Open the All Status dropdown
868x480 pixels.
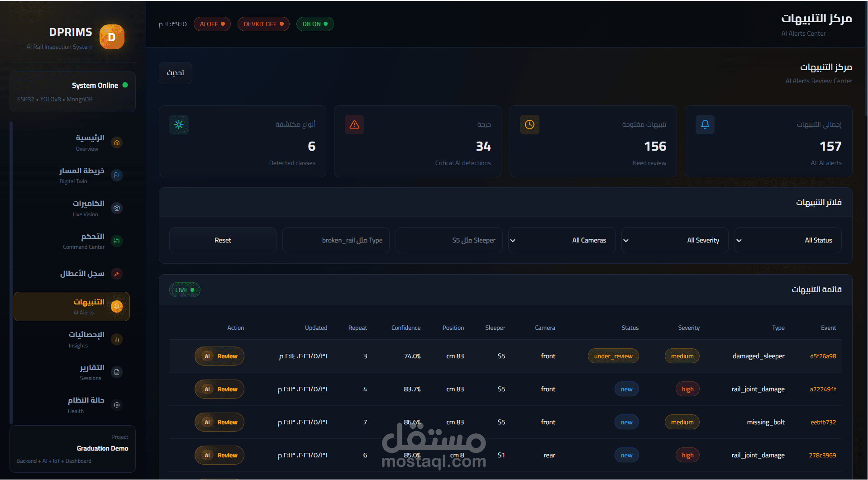point(788,240)
